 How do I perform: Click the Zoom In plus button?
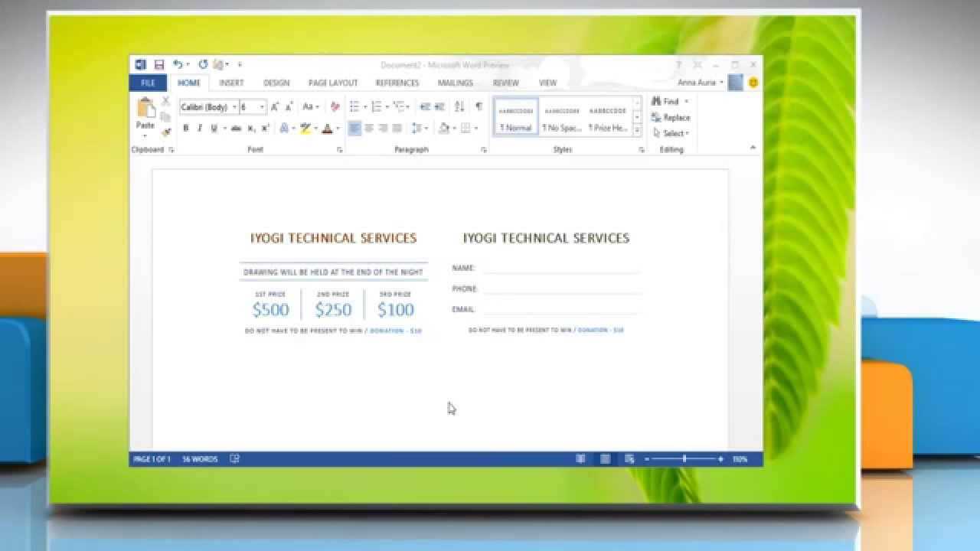pos(720,459)
